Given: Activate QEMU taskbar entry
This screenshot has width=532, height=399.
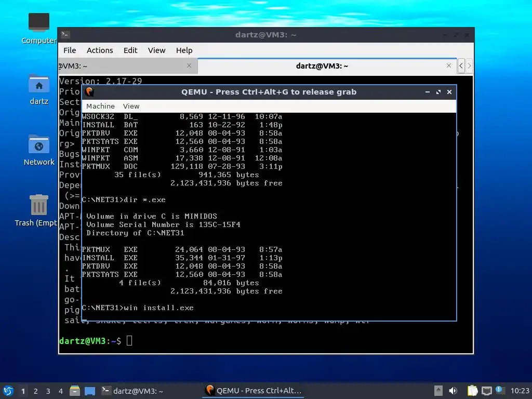Looking at the screenshot, I should tap(254, 391).
